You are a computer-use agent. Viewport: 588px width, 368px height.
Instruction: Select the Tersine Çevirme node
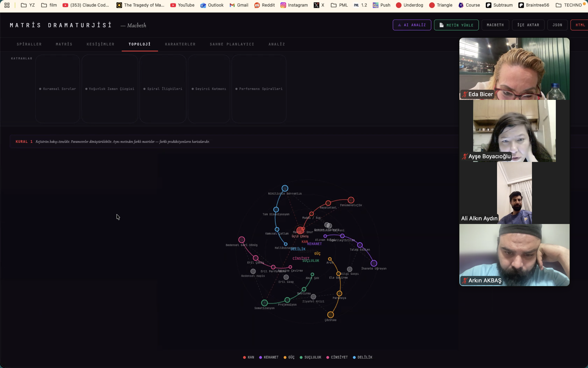(x=290, y=267)
